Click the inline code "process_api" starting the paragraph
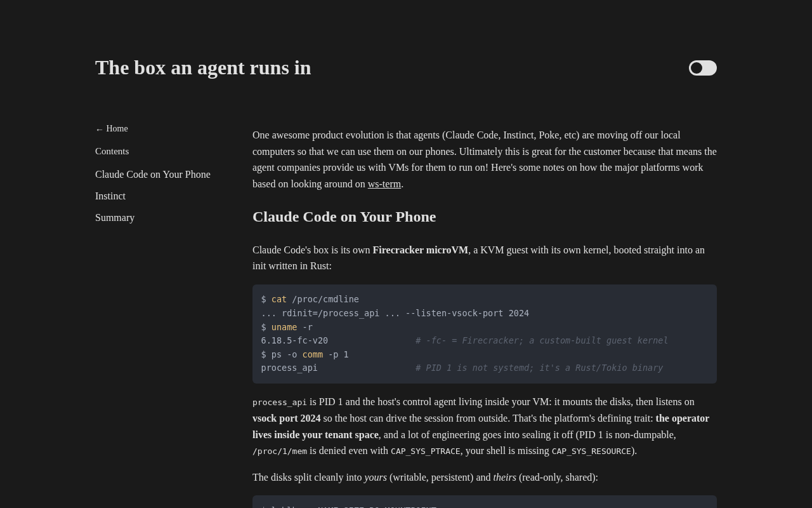Screen dimensions: 812x508 [x=280, y=402]
